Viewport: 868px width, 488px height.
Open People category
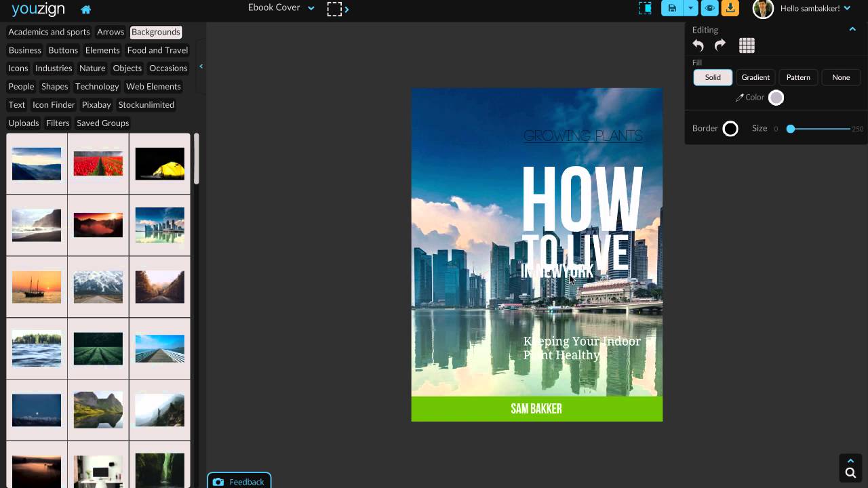tap(21, 87)
